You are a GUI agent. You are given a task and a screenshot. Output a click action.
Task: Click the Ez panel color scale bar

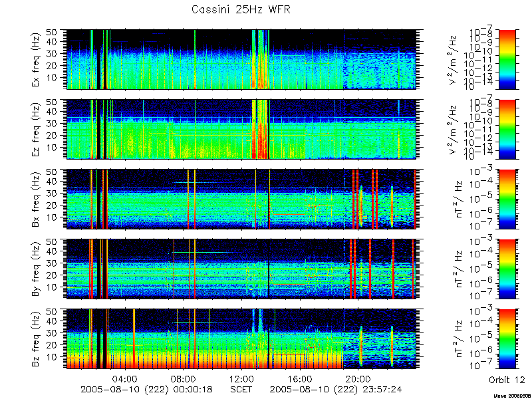(x=507, y=129)
